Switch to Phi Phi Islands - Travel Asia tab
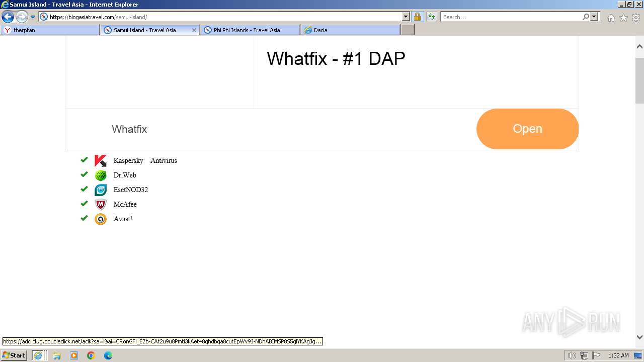The width and height of the screenshot is (644, 362). pos(250,30)
